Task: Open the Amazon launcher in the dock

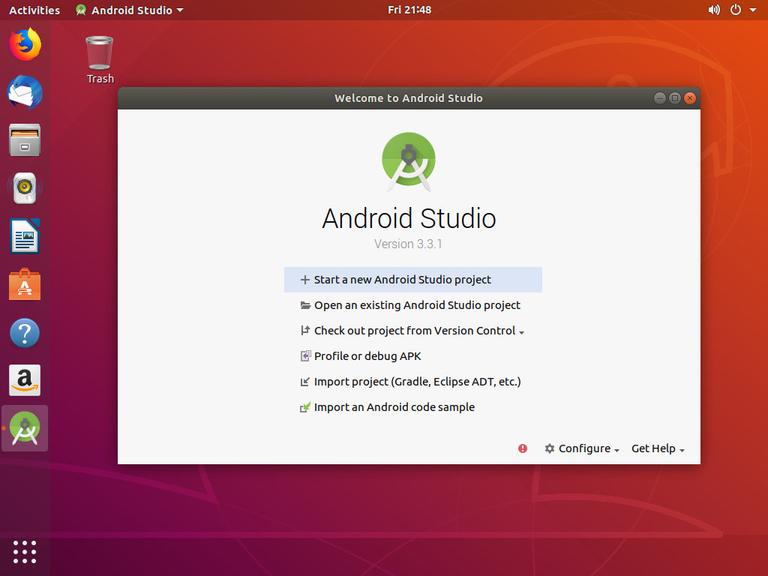Action: tap(25, 380)
